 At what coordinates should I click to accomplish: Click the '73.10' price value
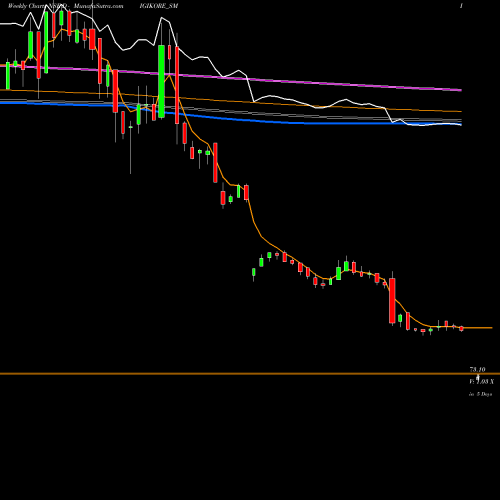click(477, 369)
